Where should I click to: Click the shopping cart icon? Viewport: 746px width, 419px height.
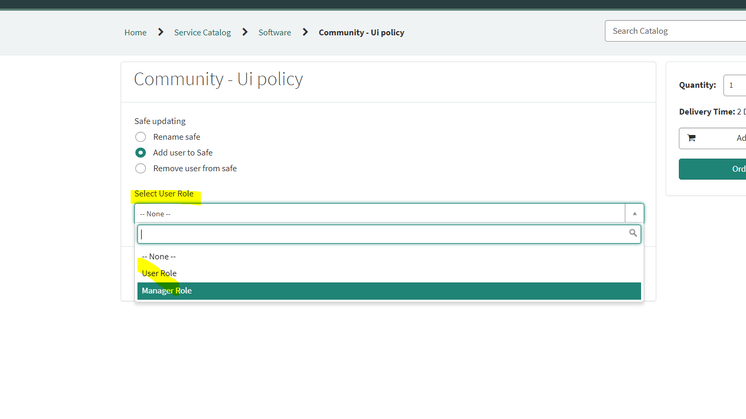tap(691, 138)
